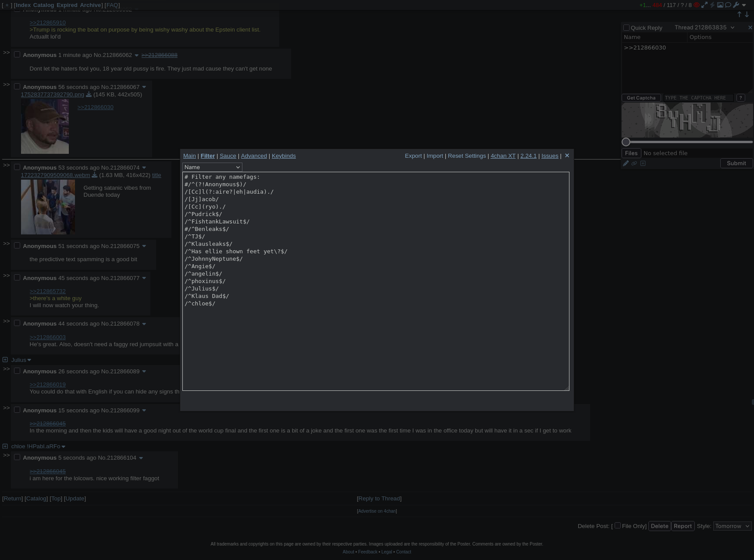Open the Archive link in top navigation
This screenshot has width=754, height=560.
90,5
